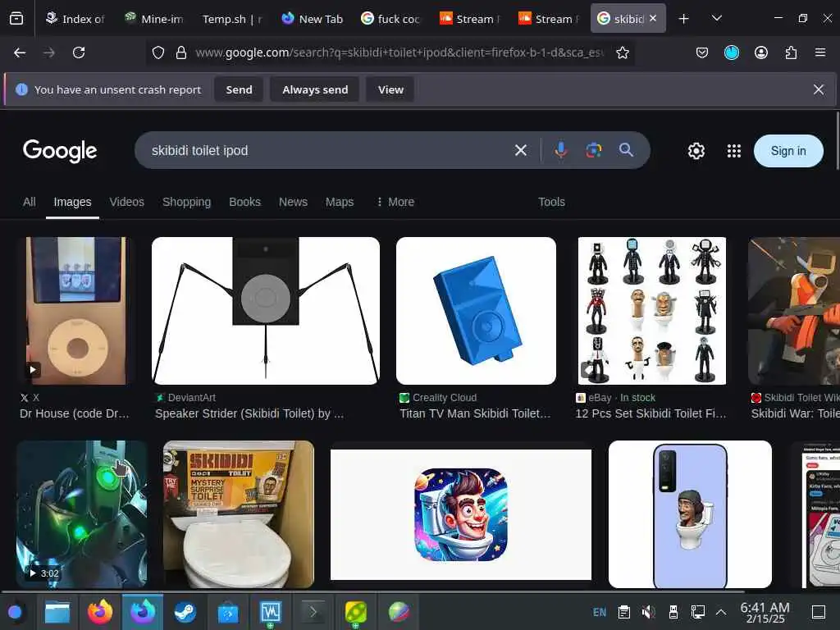Switch to the Index of browser tab
This screenshot has width=840, height=630.
click(x=75, y=19)
